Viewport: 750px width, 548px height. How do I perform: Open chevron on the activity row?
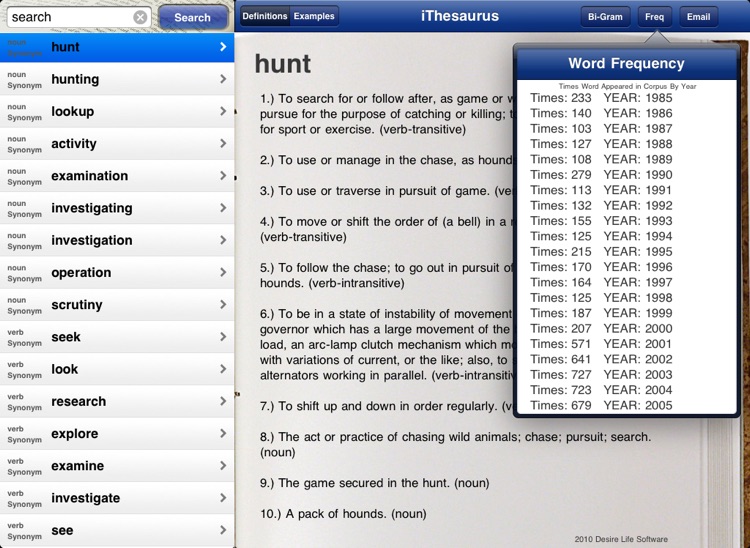click(x=223, y=143)
